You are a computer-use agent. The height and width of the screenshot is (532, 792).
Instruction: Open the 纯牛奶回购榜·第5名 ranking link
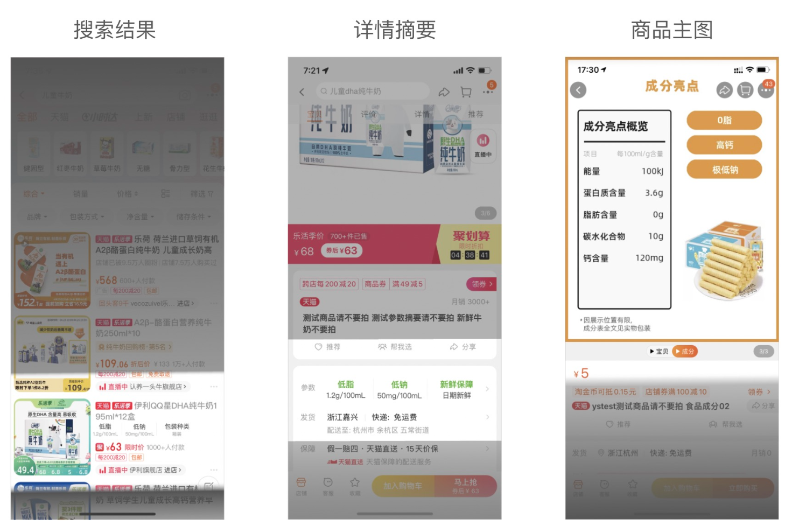click(x=135, y=347)
